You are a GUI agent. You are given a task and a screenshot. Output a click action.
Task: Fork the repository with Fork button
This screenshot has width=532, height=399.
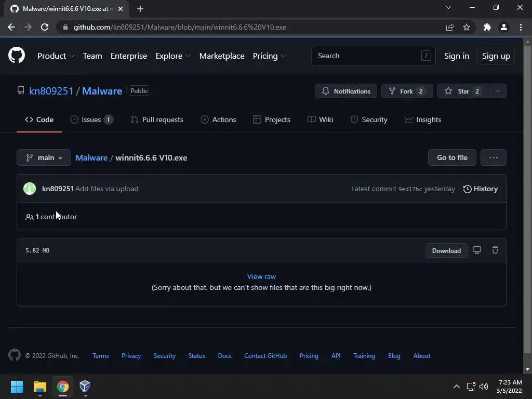[407, 91]
